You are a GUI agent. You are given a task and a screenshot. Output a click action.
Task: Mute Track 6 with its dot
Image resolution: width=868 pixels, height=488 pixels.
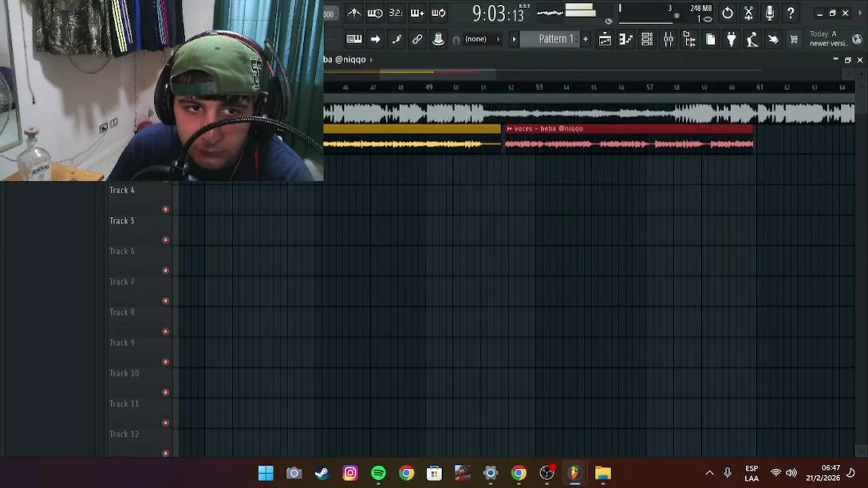(x=165, y=270)
